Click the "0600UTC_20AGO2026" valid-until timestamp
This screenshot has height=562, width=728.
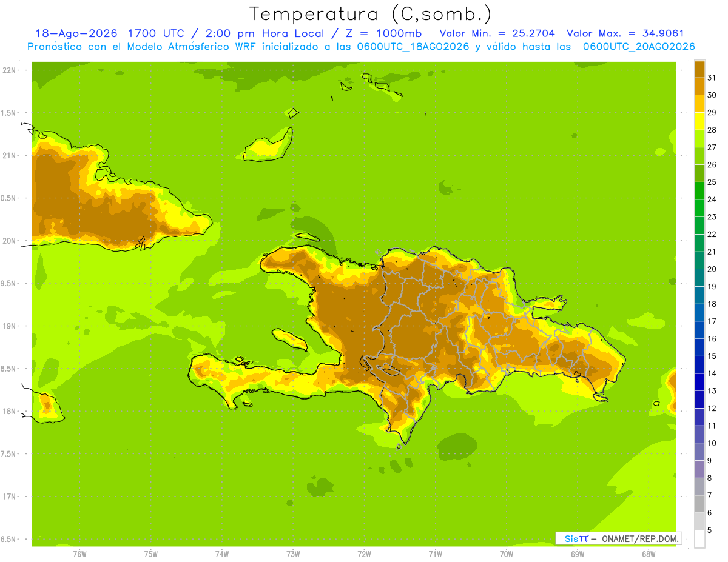(639, 47)
